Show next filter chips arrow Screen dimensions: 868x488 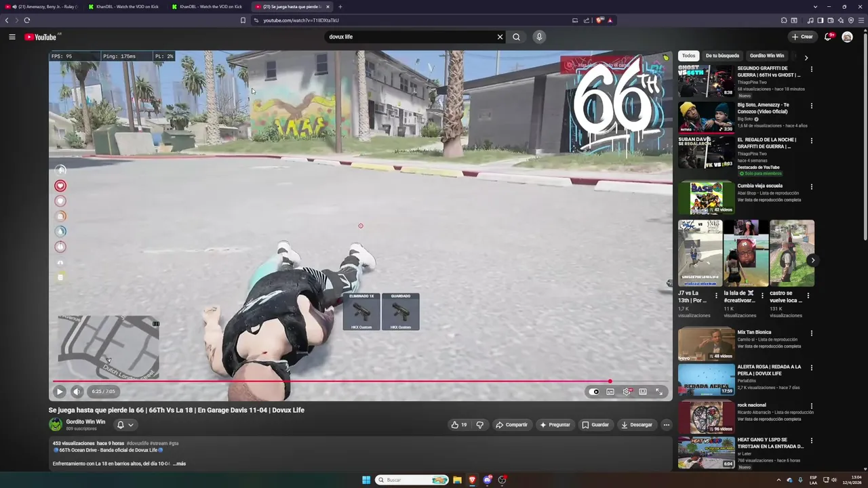click(x=806, y=58)
